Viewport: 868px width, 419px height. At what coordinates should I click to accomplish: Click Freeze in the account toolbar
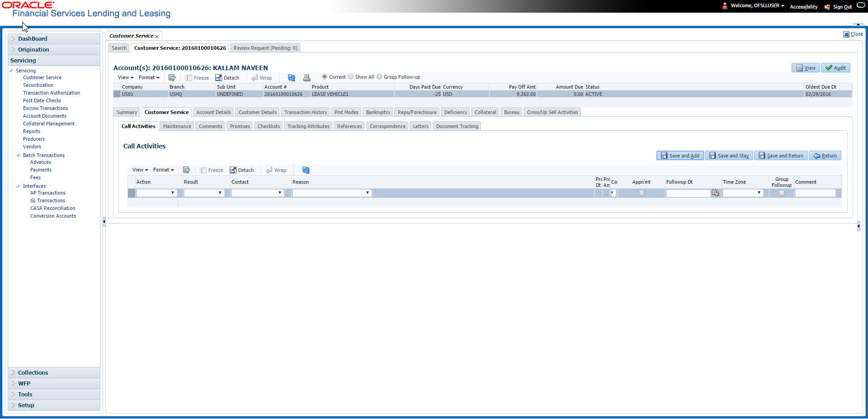pos(197,78)
